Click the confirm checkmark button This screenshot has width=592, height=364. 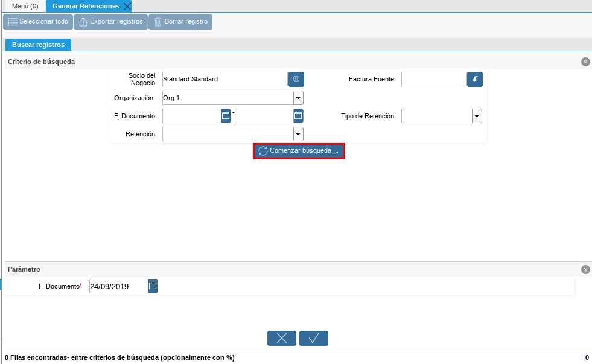[x=314, y=338]
